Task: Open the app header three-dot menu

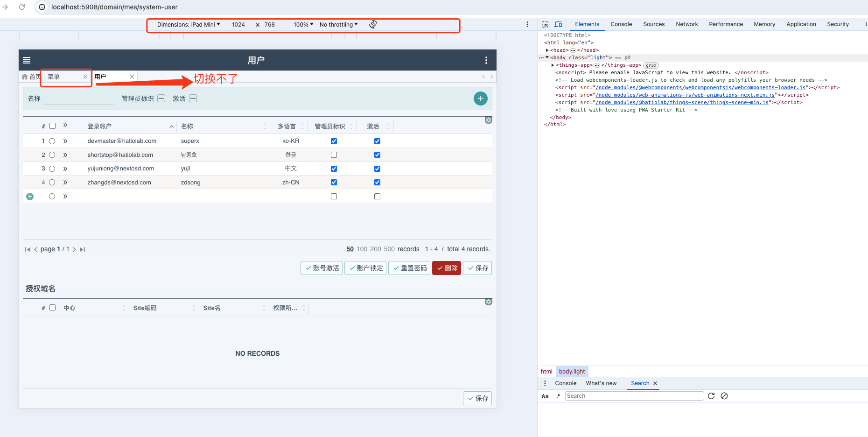Action: pyautogui.click(x=486, y=60)
